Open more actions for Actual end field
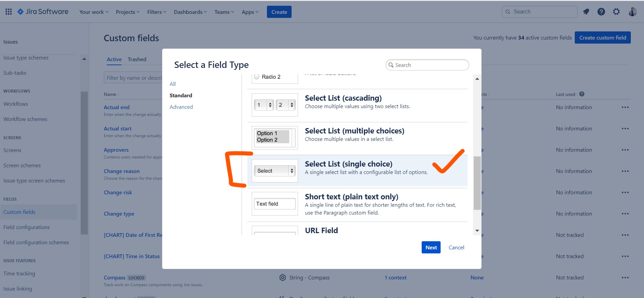 625,107
